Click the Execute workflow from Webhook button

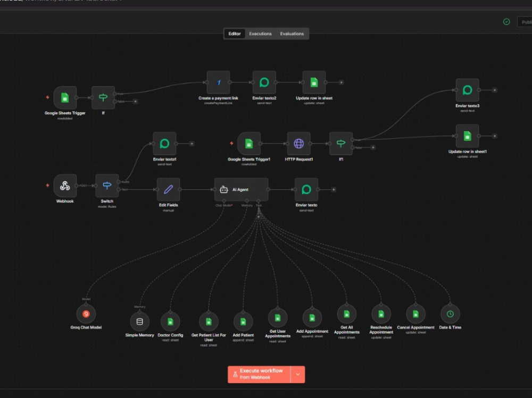(x=259, y=374)
